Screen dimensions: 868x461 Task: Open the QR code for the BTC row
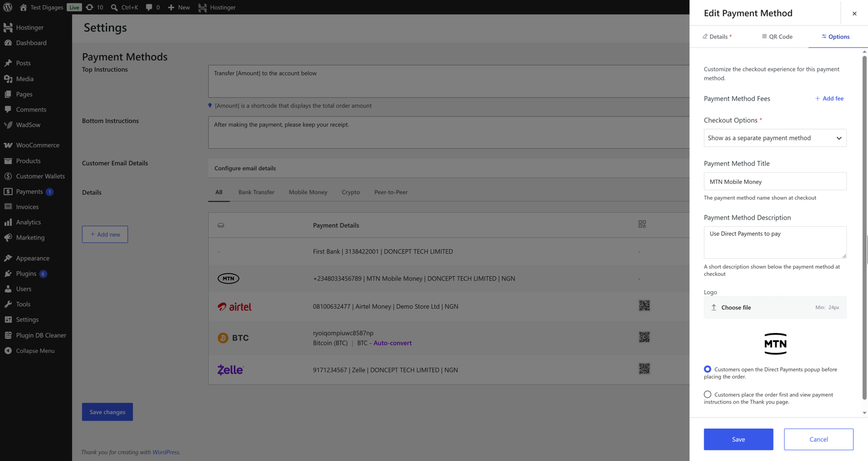[x=644, y=337]
